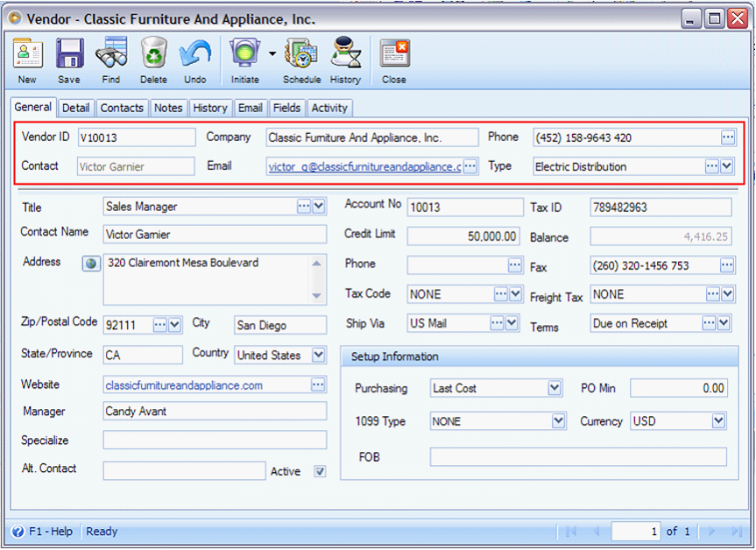Click the Credit Limit field
The height and width of the screenshot is (550, 756).
point(463,236)
